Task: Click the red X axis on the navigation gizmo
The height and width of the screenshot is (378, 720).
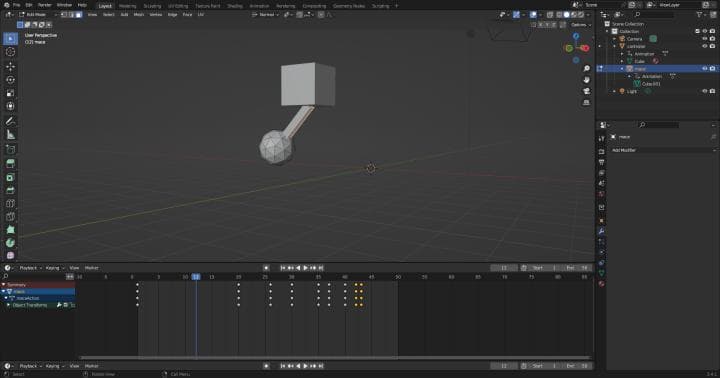Action: (x=585, y=48)
